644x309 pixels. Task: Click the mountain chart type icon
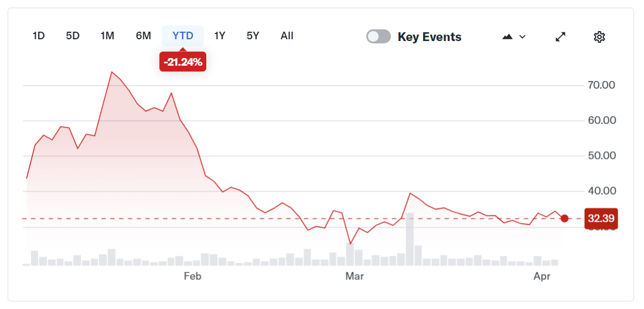pyautogui.click(x=507, y=37)
